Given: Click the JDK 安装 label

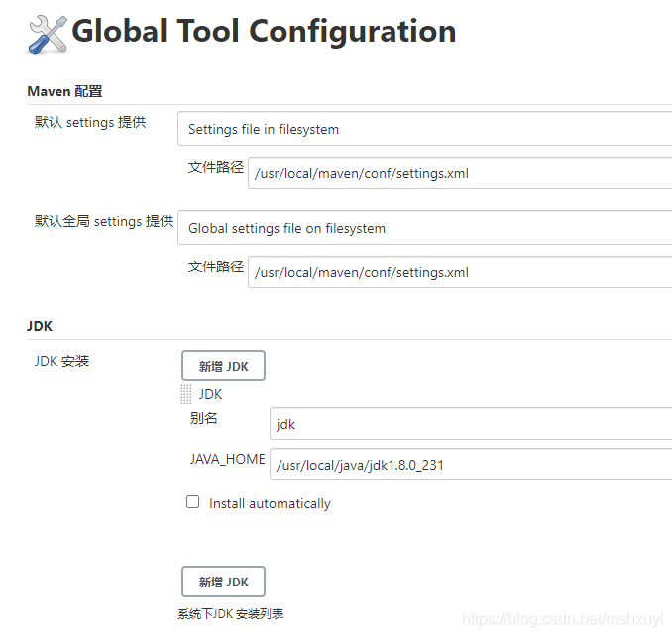Looking at the screenshot, I should (x=62, y=361).
